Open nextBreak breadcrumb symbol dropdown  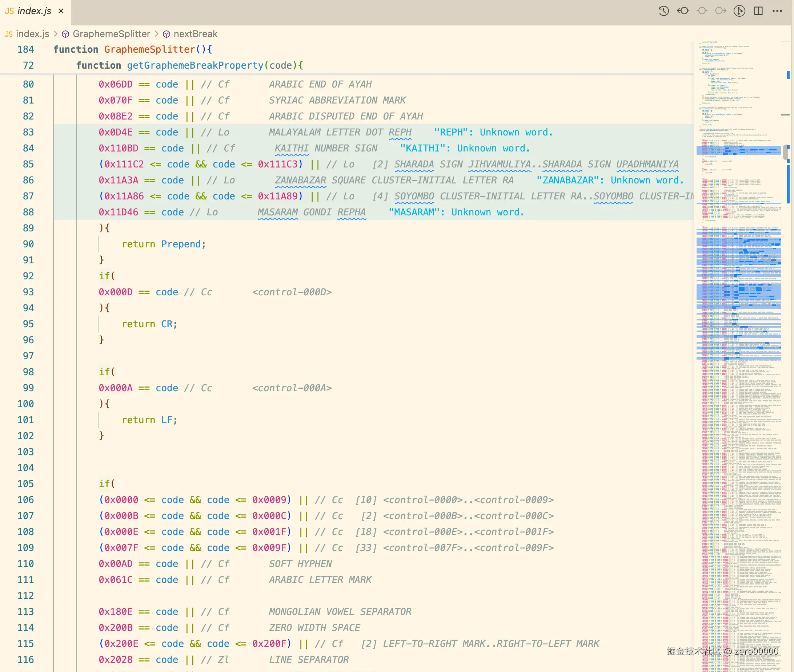[x=195, y=34]
